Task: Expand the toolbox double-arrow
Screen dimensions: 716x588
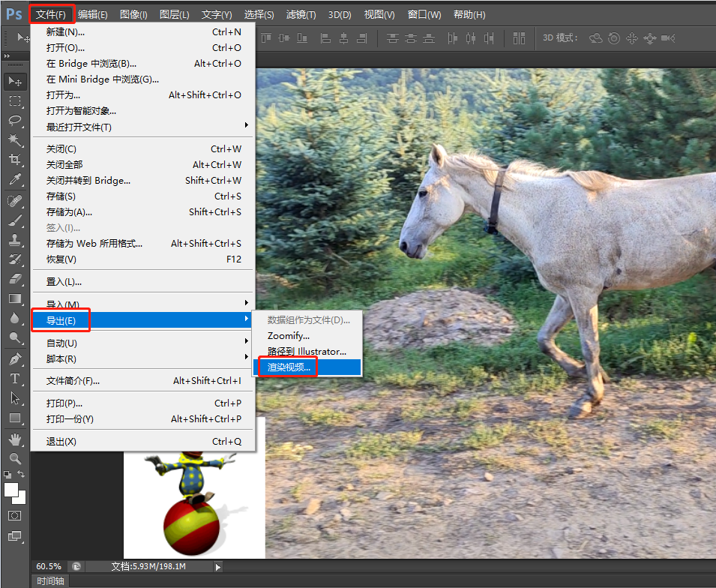Action: 7,55
